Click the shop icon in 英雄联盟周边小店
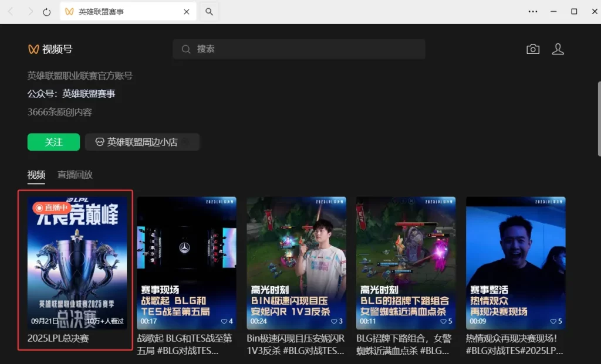 coord(100,142)
